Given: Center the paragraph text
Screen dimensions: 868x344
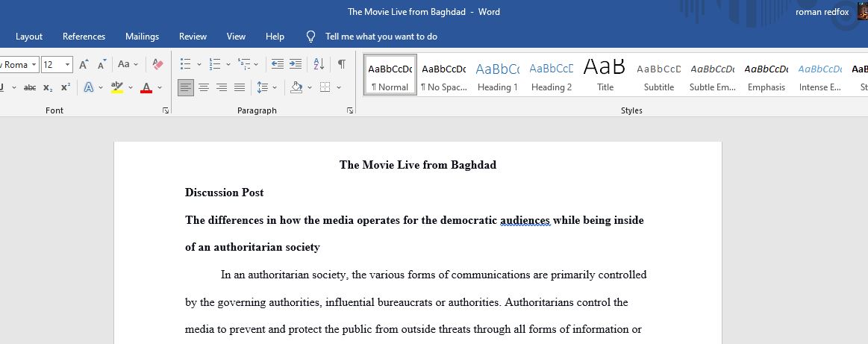Looking at the screenshot, I should click(204, 87).
